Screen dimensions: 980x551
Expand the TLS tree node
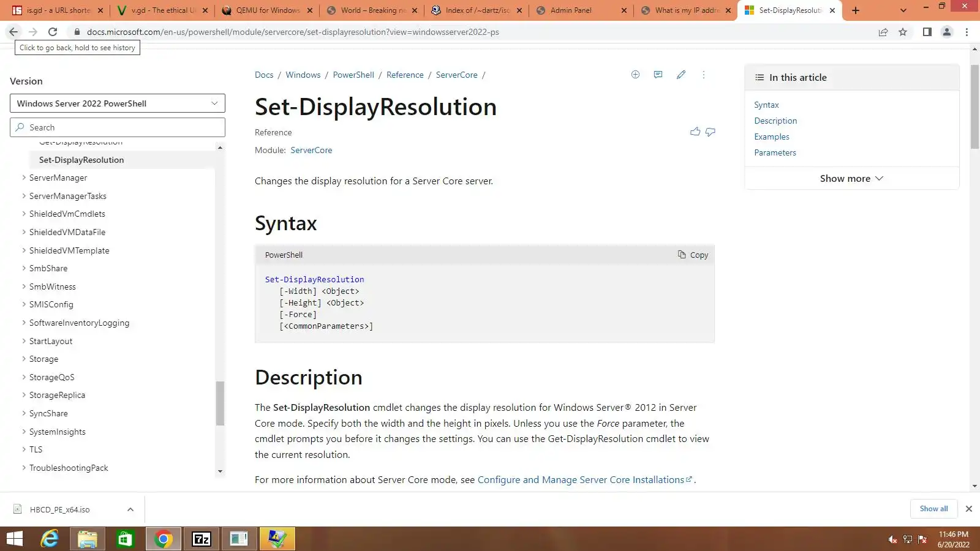click(24, 449)
